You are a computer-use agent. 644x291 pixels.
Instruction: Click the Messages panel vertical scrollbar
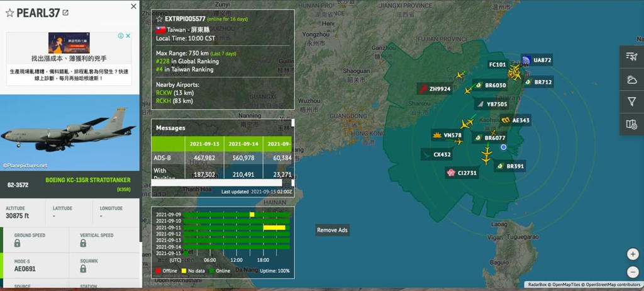click(293, 123)
